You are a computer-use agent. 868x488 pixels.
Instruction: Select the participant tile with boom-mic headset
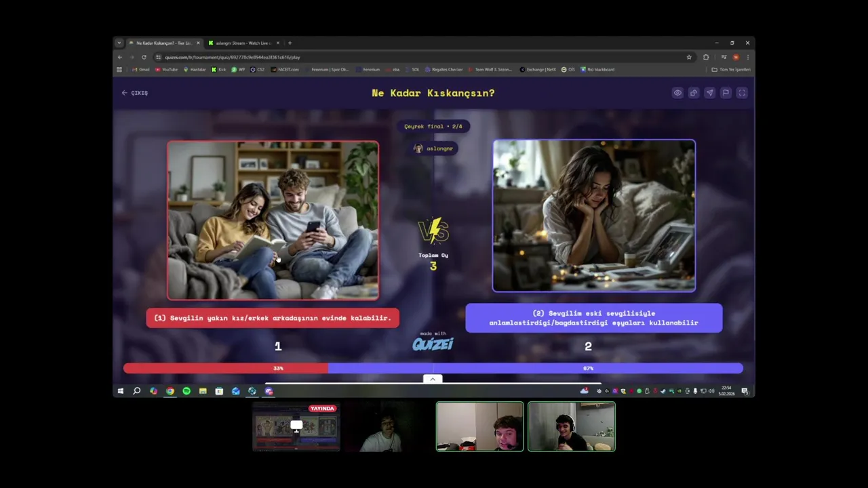(x=480, y=427)
